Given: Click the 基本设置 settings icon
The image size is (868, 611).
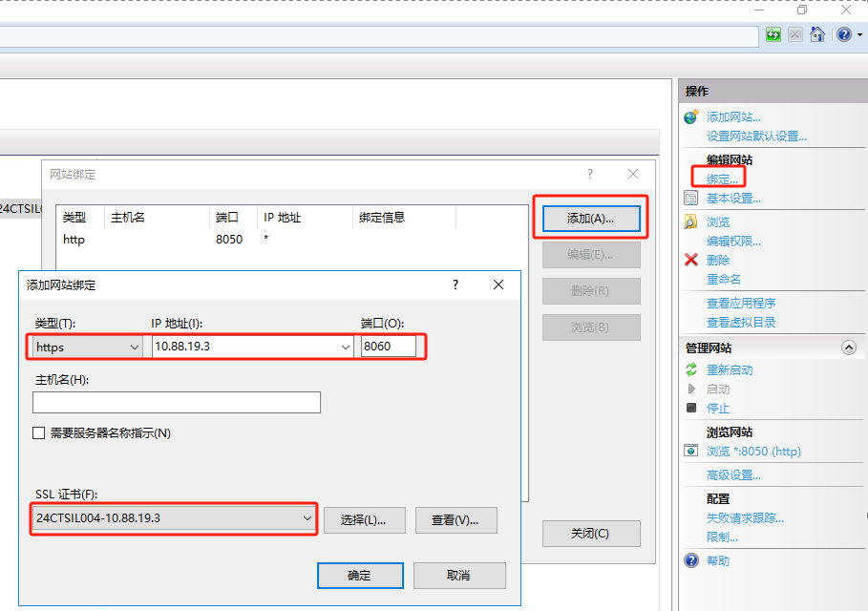Looking at the screenshot, I should point(691,198).
